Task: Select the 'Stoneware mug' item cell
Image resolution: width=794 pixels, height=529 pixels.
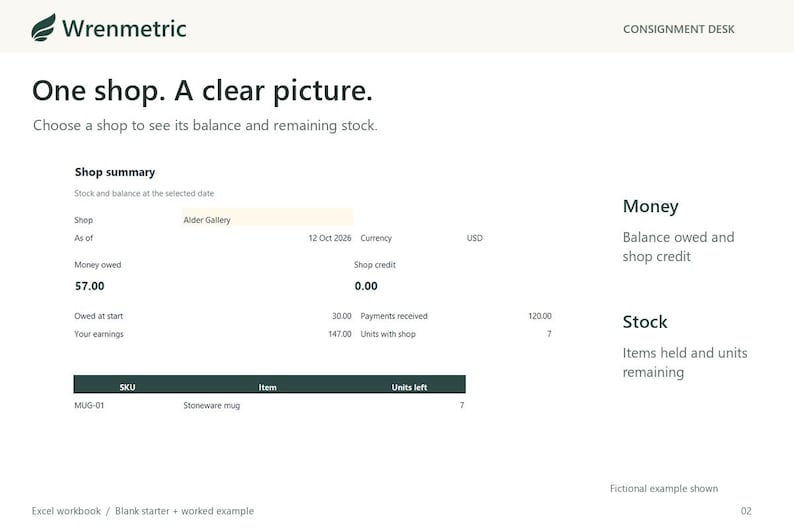Action: (212, 405)
